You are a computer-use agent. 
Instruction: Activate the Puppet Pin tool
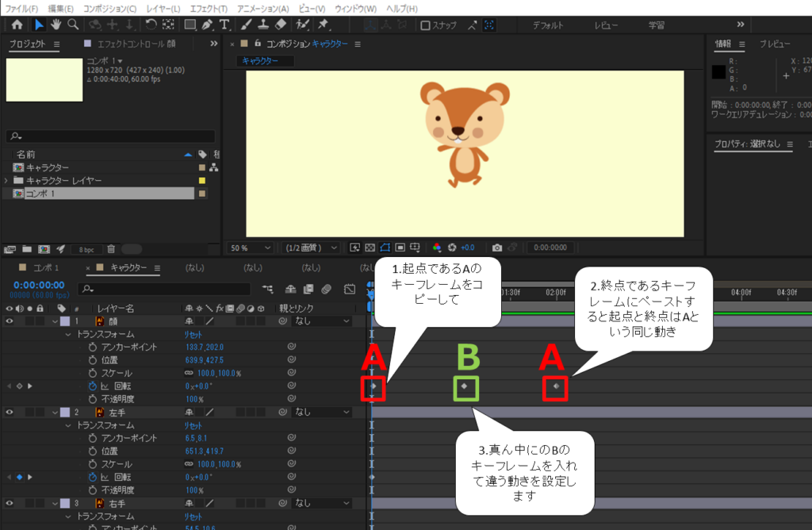point(324,25)
